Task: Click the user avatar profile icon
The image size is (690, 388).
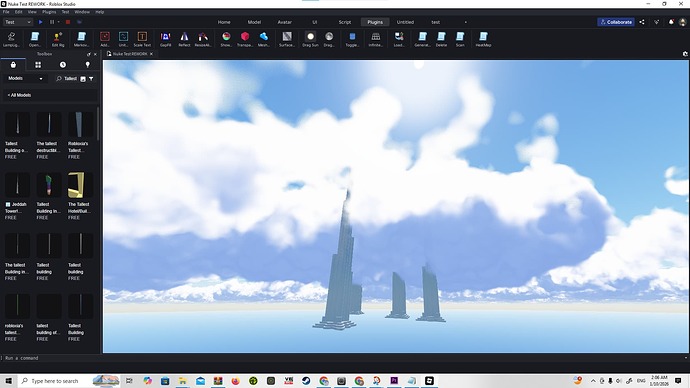Action: coord(683,22)
